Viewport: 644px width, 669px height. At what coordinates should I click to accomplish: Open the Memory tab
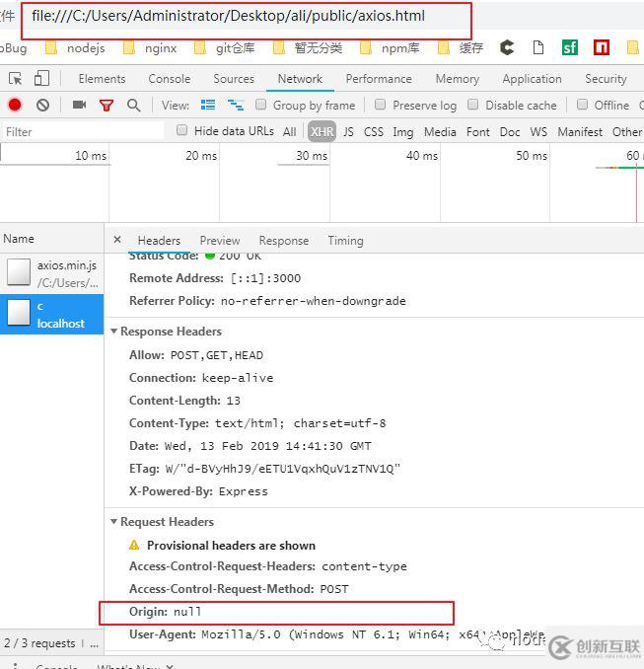[x=458, y=79]
